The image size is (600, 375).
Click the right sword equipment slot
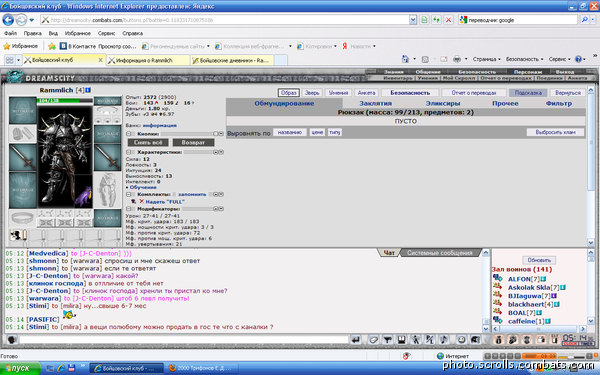[107, 158]
